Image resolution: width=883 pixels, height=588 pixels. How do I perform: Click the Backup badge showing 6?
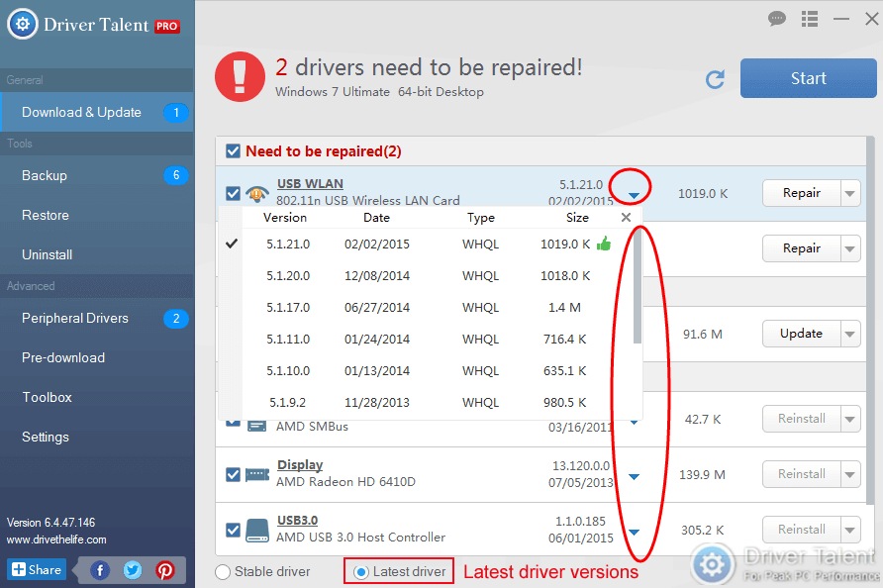click(175, 175)
